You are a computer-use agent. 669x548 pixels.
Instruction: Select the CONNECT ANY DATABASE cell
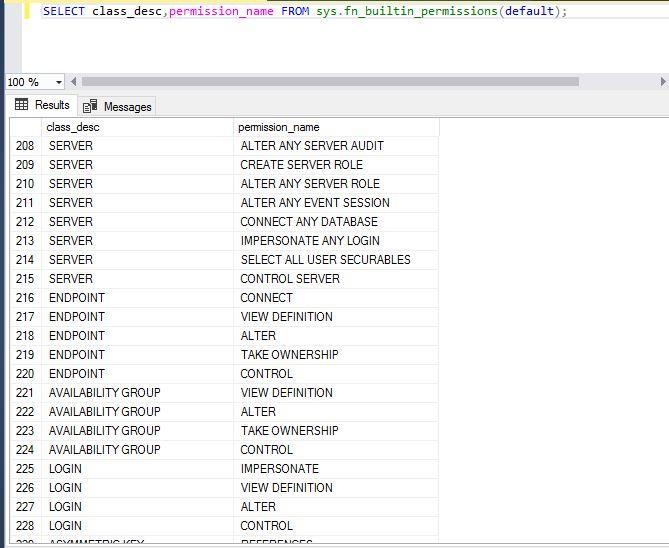coord(336,222)
